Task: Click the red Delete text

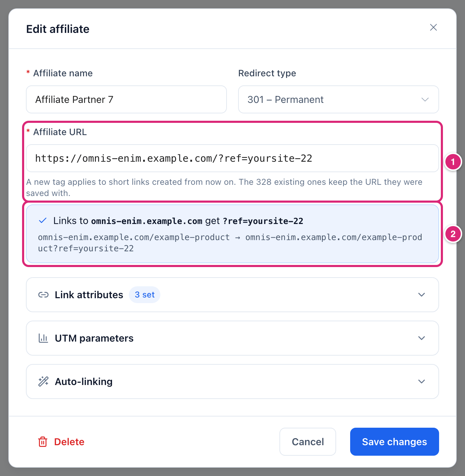Action: point(69,442)
